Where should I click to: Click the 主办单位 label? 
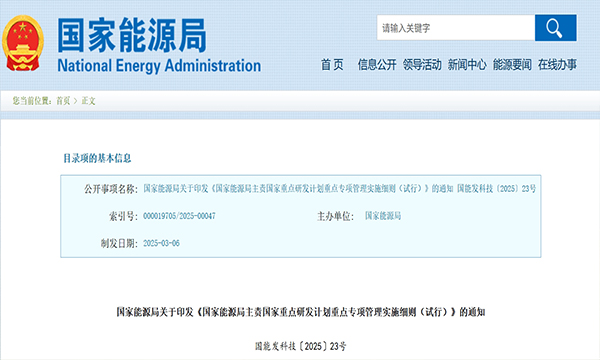pyautogui.click(x=336, y=216)
